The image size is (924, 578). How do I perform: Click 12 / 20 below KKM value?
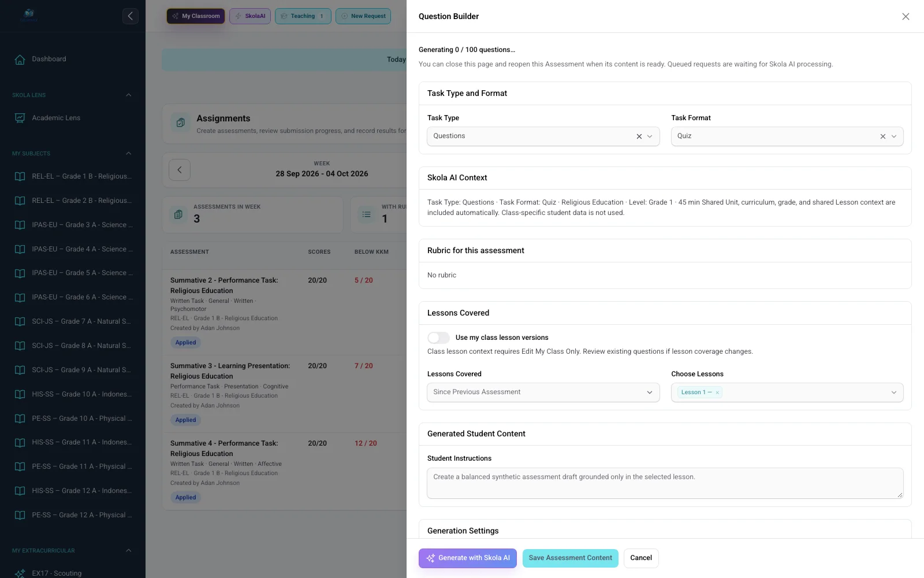pyautogui.click(x=366, y=443)
